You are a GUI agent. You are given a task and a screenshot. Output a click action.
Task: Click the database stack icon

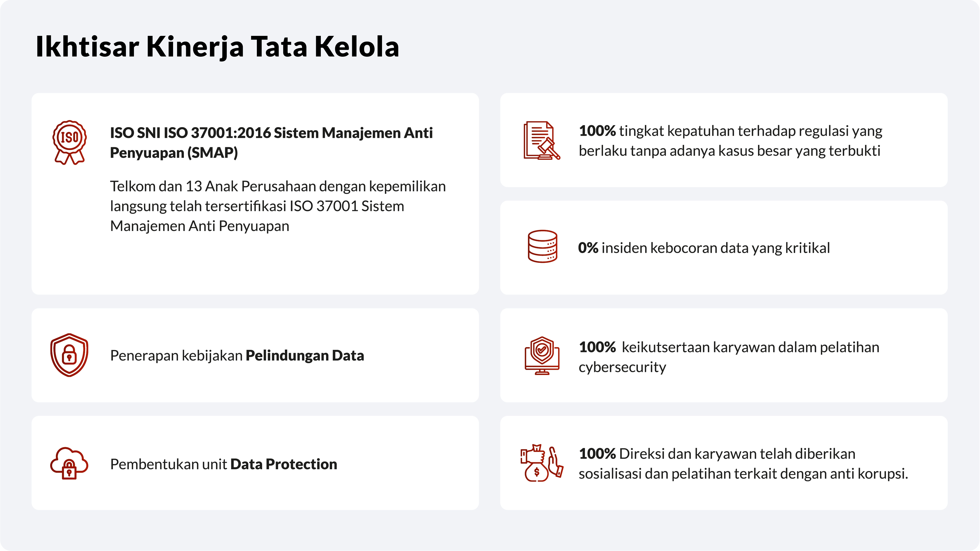[x=542, y=247]
